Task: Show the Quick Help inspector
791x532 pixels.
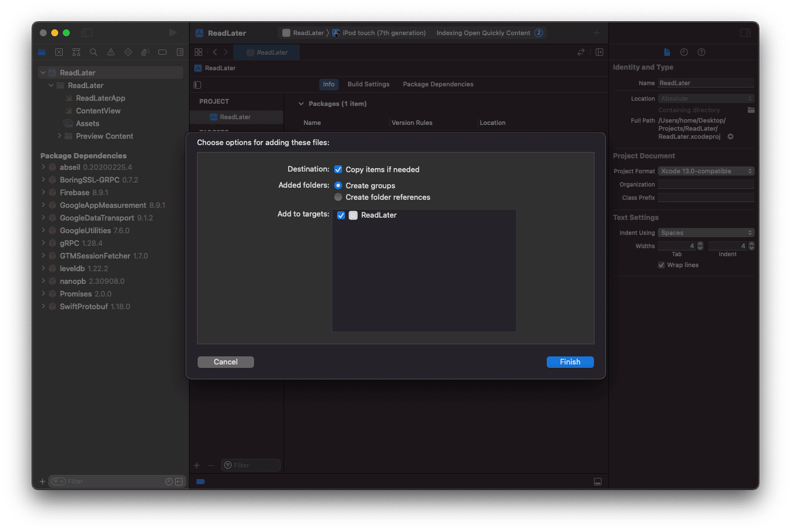Action: [x=701, y=52]
